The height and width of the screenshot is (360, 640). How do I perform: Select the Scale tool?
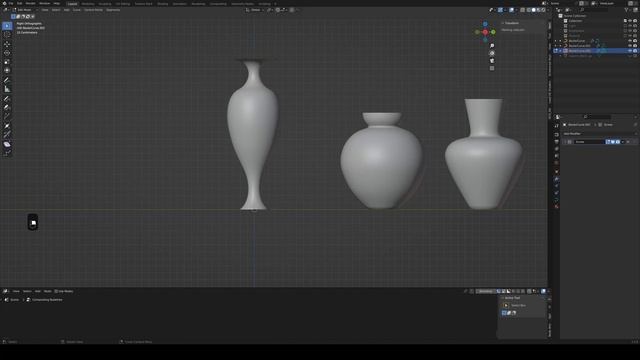point(7,62)
